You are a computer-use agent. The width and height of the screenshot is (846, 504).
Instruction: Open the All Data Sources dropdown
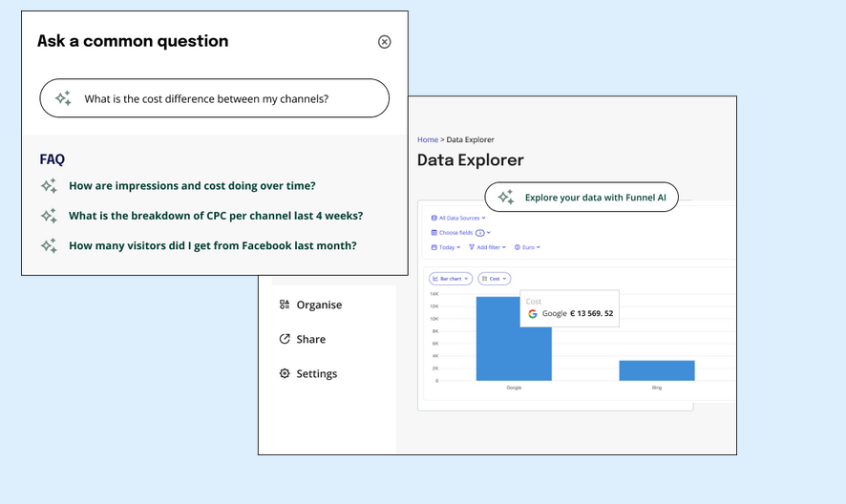[458, 218]
